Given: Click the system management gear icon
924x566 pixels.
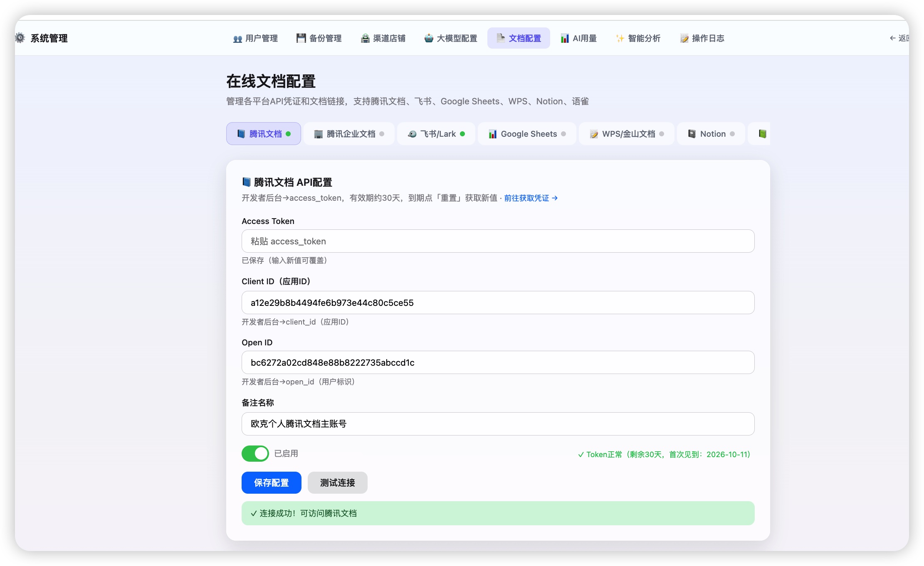Looking at the screenshot, I should pyautogui.click(x=20, y=38).
